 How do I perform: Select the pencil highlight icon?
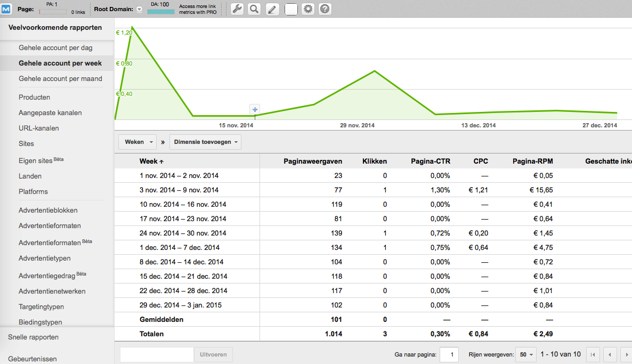click(272, 9)
